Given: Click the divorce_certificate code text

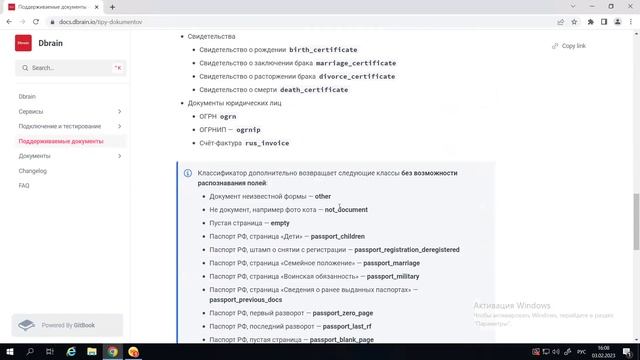Looking at the screenshot, I should 357,77.
